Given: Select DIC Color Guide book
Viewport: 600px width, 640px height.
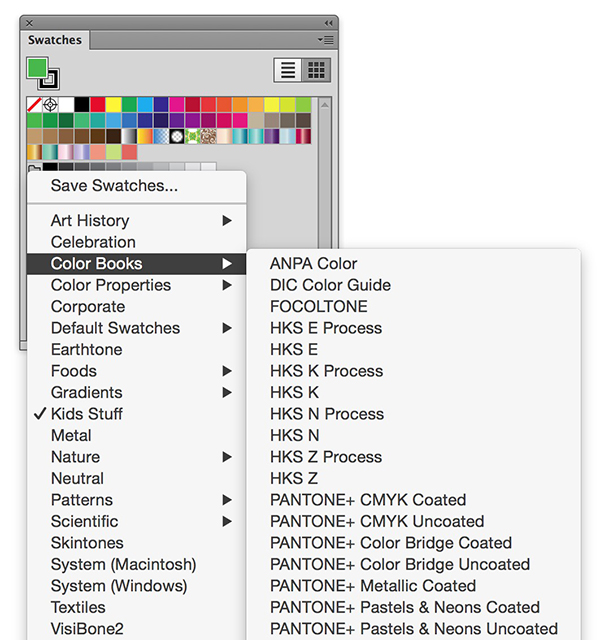Looking at the screenshot, I should coord(413,285).
